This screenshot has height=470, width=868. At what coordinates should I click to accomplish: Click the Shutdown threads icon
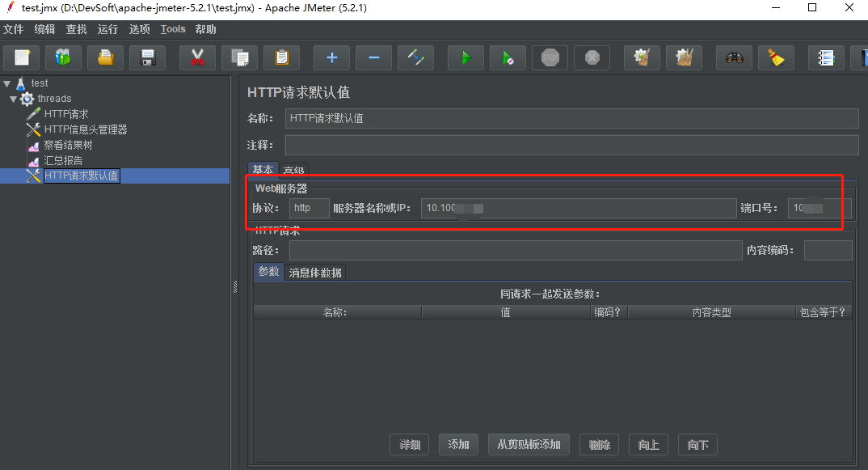[592, 57]
